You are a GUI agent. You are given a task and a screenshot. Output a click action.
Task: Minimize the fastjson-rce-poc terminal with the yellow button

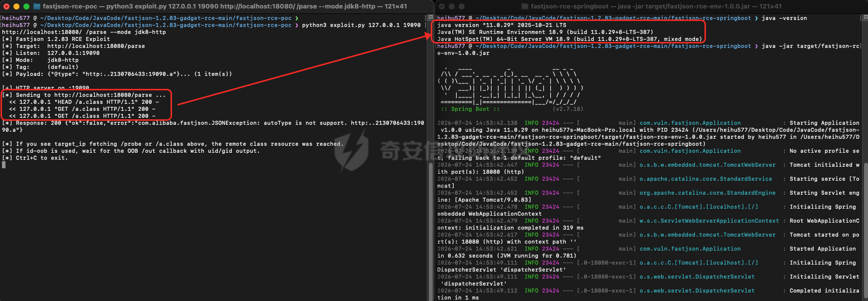coord(16,6)
